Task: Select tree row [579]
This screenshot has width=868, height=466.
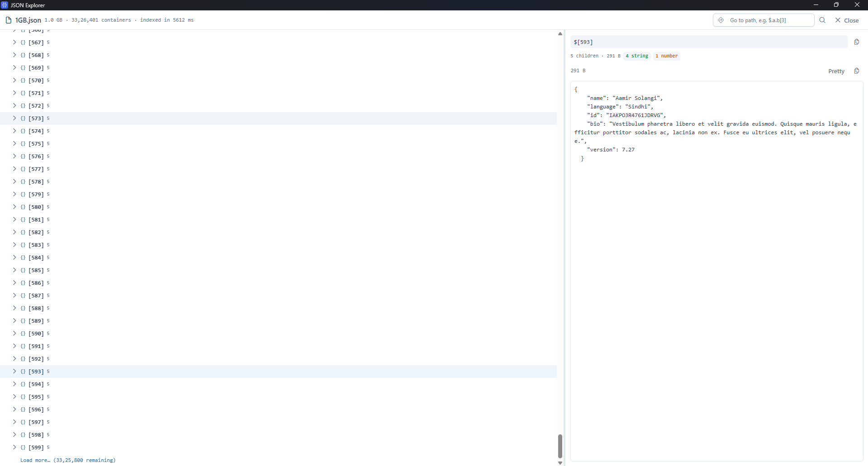Action: [x=278, y=194]
